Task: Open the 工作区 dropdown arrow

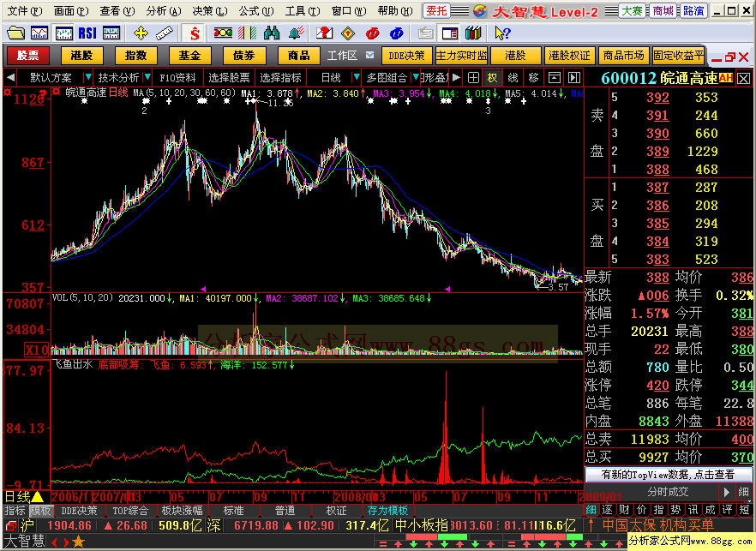Action: [x=369, y=55]
